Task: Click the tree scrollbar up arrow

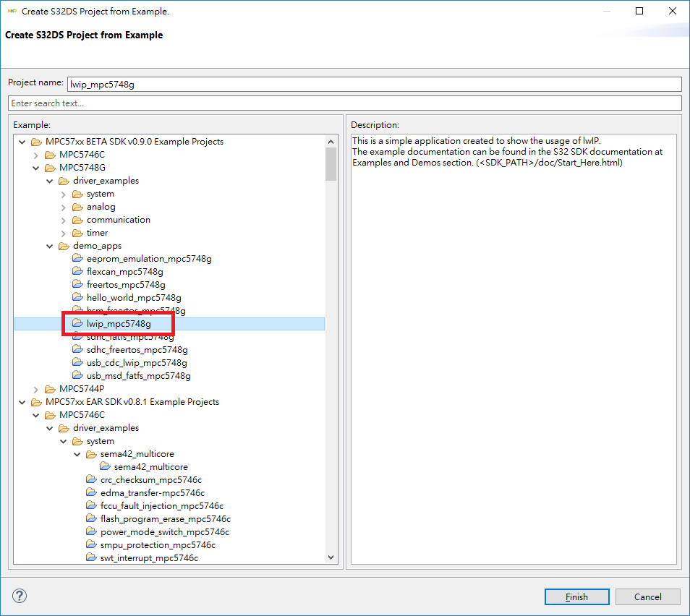Action: (x=331, y=142)
